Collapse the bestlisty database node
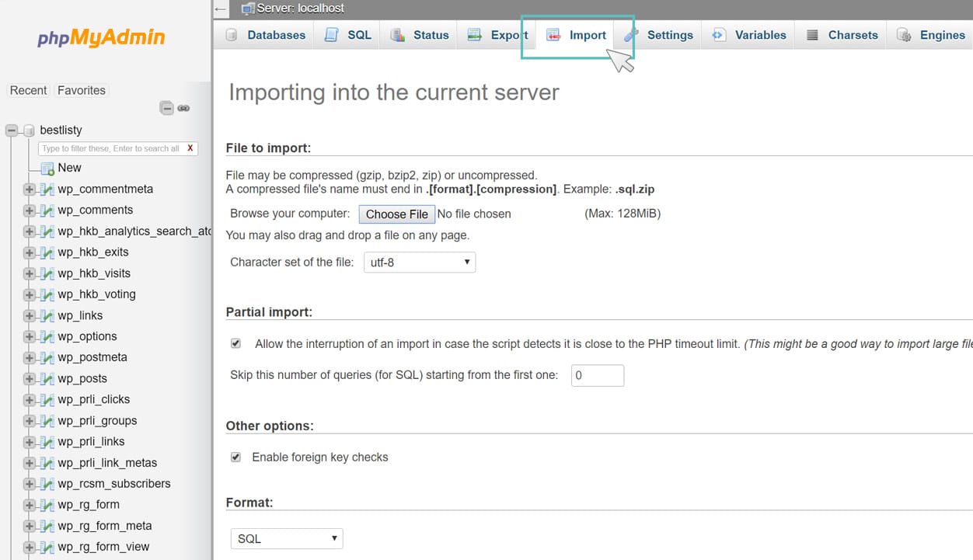The image size is (973, 560). coord(12,130)
